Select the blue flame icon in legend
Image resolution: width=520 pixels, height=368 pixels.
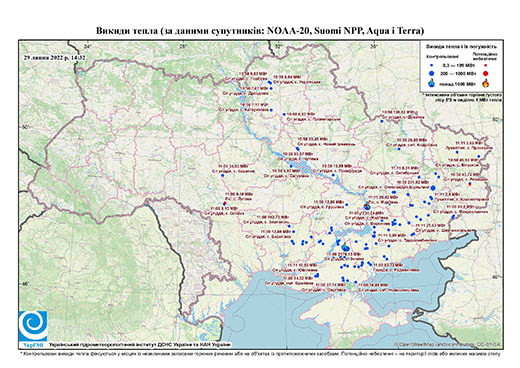[432, 83]
